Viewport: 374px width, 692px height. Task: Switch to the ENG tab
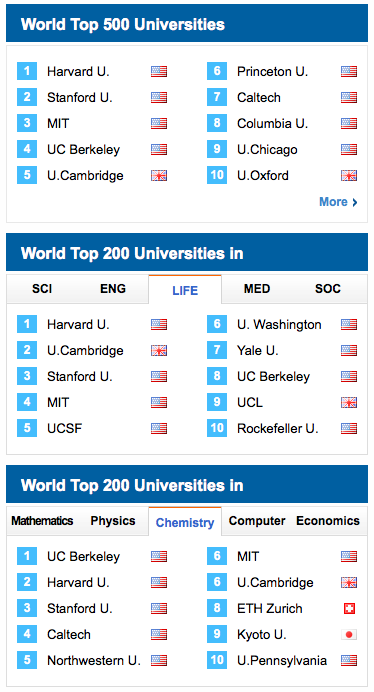coord(113,289)
